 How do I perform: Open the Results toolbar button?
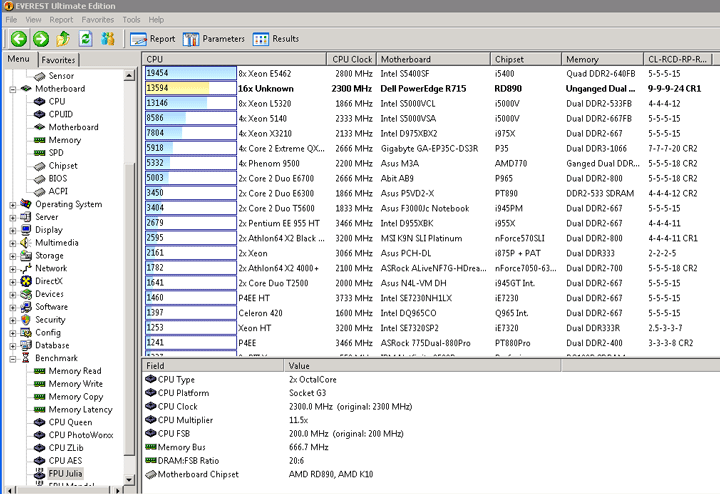(x=276, y=39)
